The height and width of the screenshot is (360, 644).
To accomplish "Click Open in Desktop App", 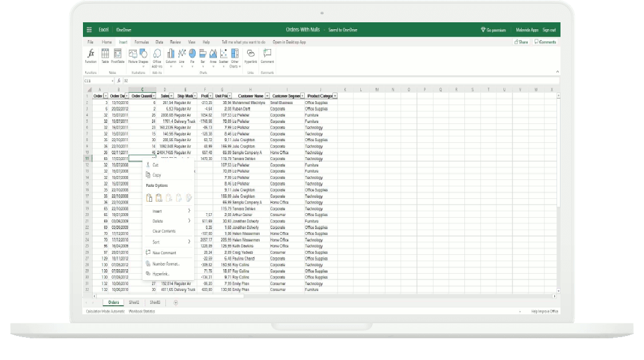I will point(289,42).
